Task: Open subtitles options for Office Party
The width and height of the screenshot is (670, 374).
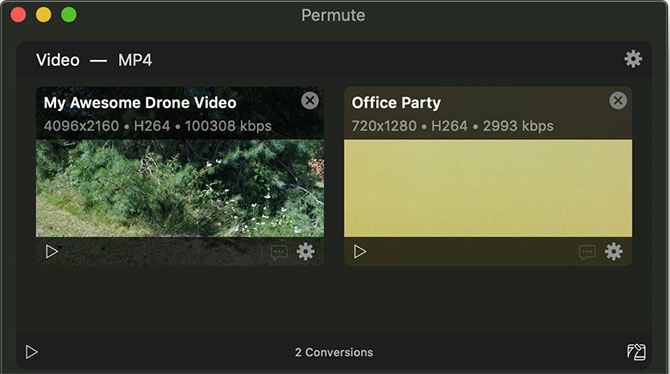Action: click(587, 252)
